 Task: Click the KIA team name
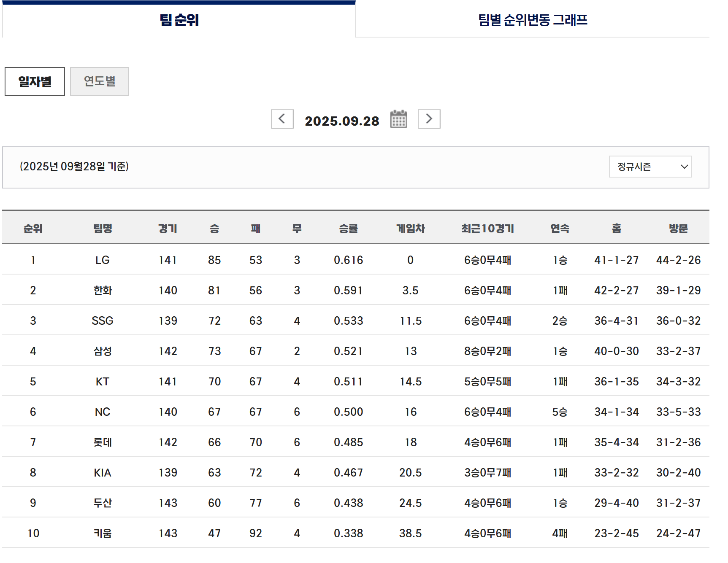pyautogui.click(x=103, y=472)
